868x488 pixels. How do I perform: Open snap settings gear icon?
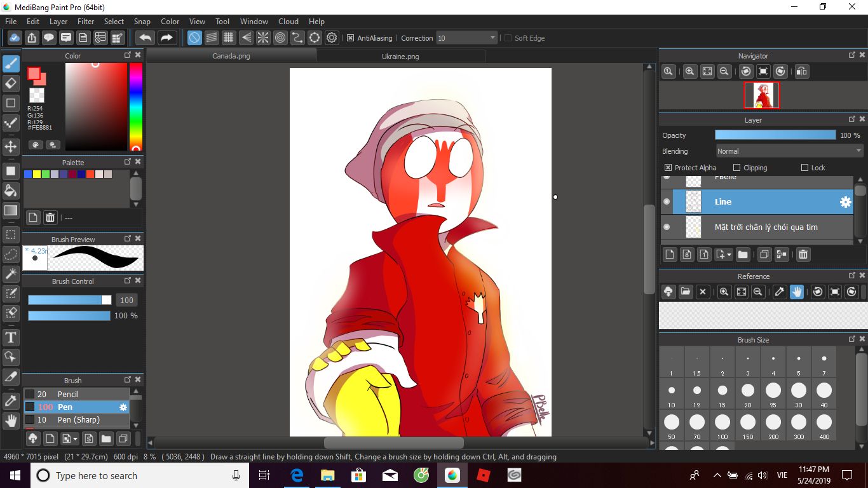coord(332,38)
